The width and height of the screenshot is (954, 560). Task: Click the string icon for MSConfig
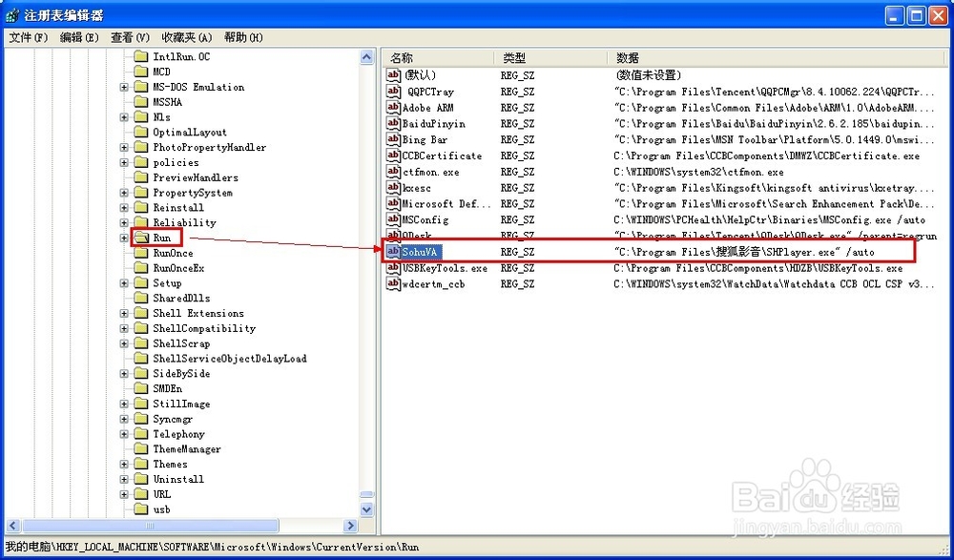(393, 219)
